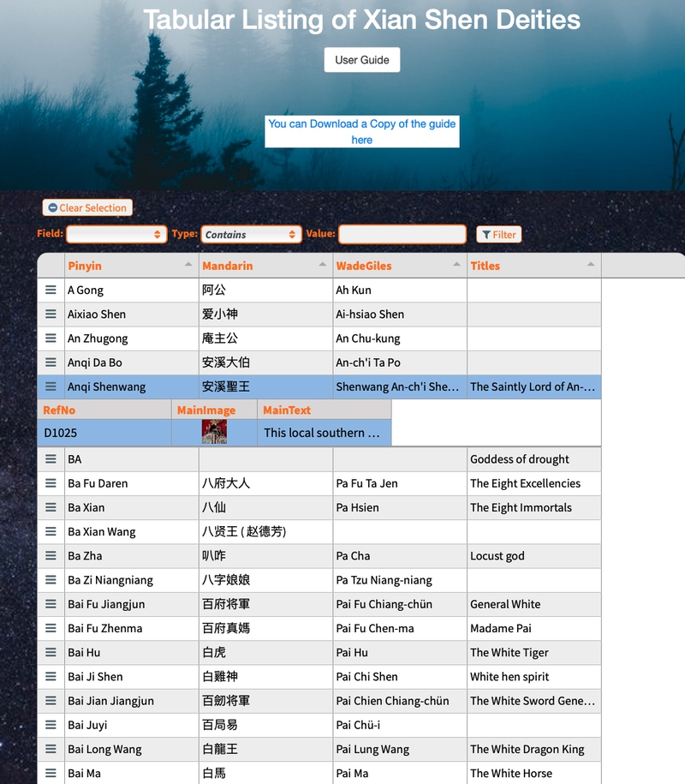Click the row icon beside Bai Juyi

coord(51,725)
